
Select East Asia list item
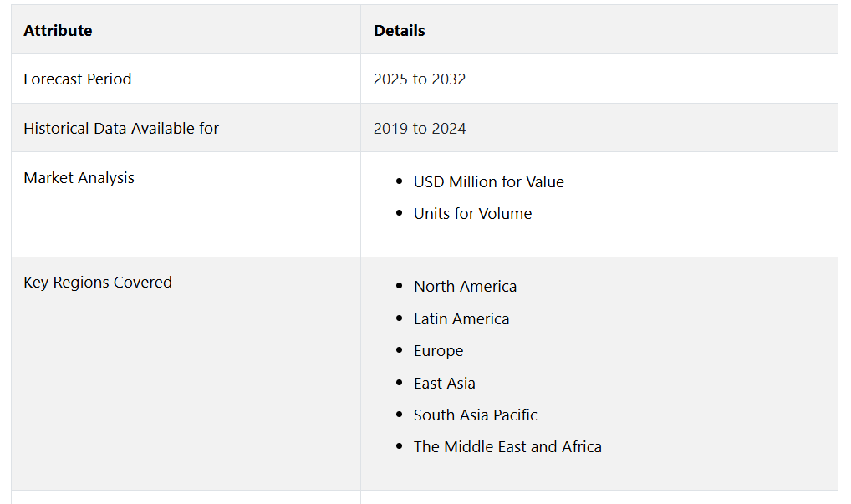444,384
